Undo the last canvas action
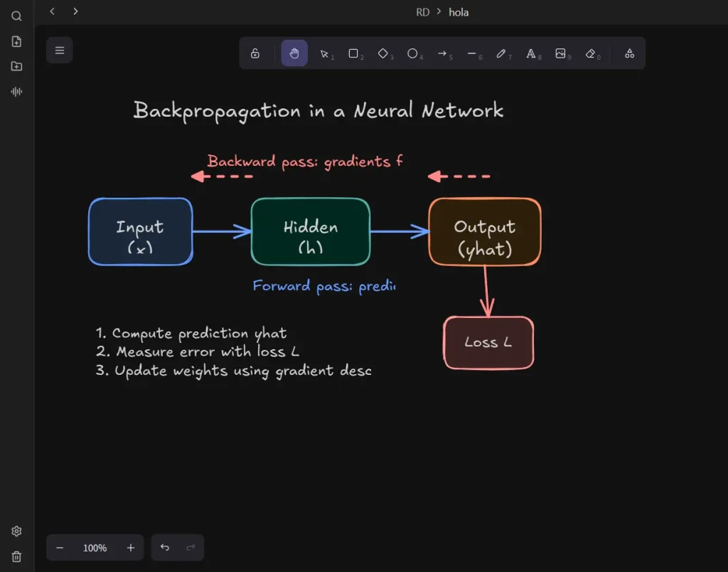This screenshot has width=728, height=572. (x=165, y=548)
